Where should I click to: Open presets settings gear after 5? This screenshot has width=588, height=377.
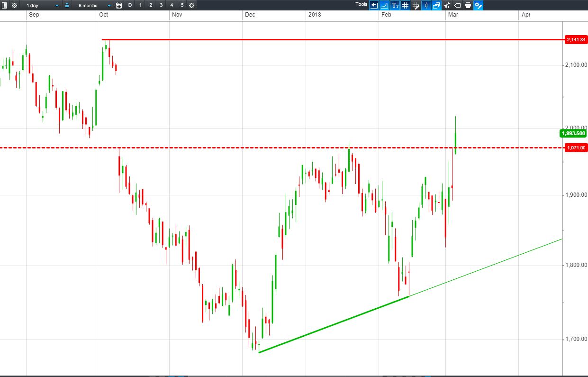pyautogui.click(x=191, y=5)
